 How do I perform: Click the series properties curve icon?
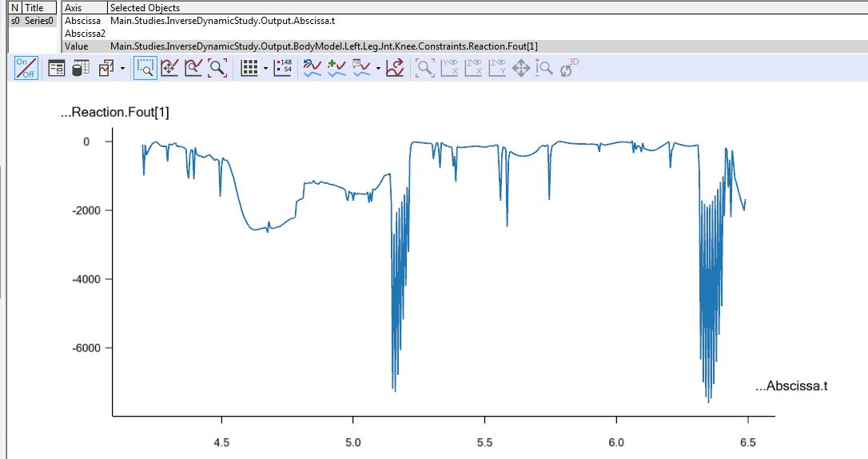[x=361, y=68]
